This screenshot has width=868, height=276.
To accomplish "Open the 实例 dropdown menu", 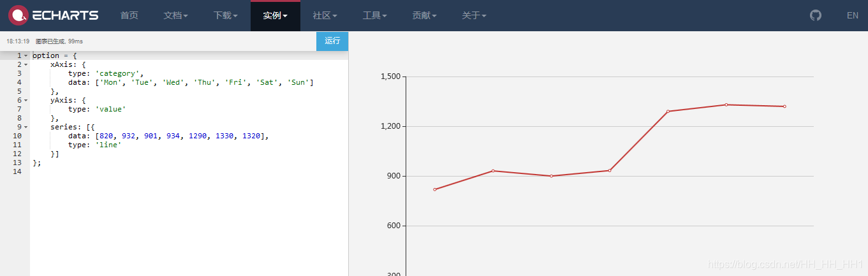I will 275,15.
